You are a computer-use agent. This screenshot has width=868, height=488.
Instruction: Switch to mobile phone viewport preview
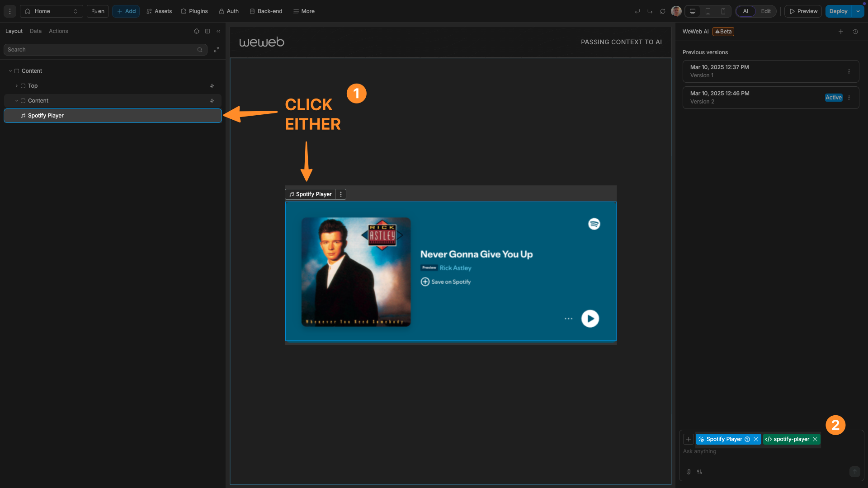[x=723, y=11]
